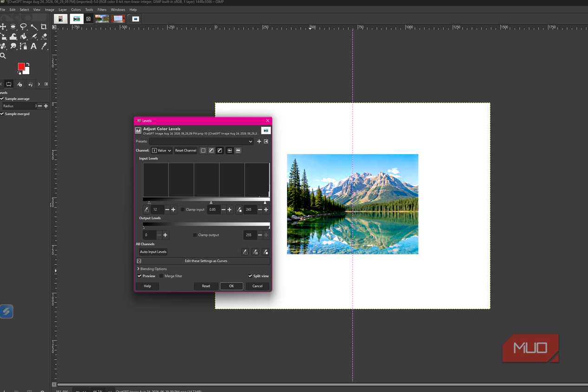Open the File menu
The height and width of the screenshot is (392, 588).
click(x=3, y=9)
